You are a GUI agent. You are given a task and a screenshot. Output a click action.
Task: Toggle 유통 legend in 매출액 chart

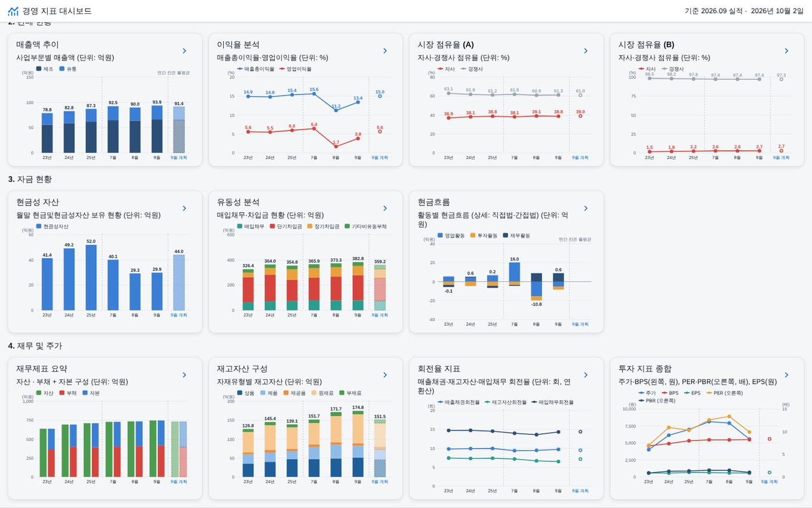pos(68,69)
